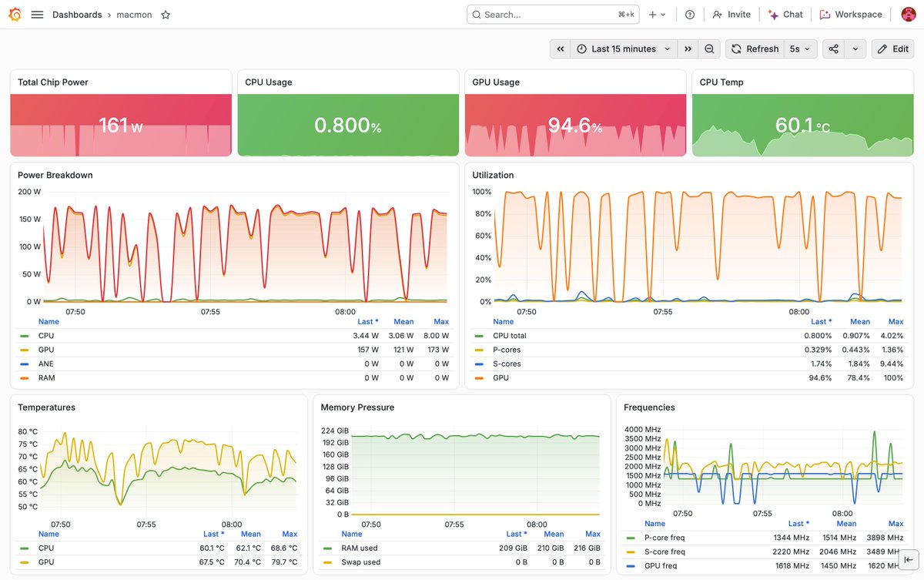Toggle the hamburger navigation menu
The height and width of the screenshot is (580, 924).
click(x=37, y=15)
